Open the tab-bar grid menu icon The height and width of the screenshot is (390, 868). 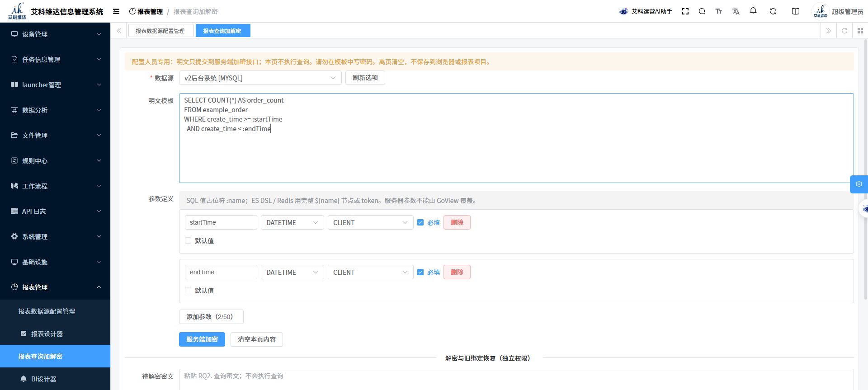pos(860,31)
